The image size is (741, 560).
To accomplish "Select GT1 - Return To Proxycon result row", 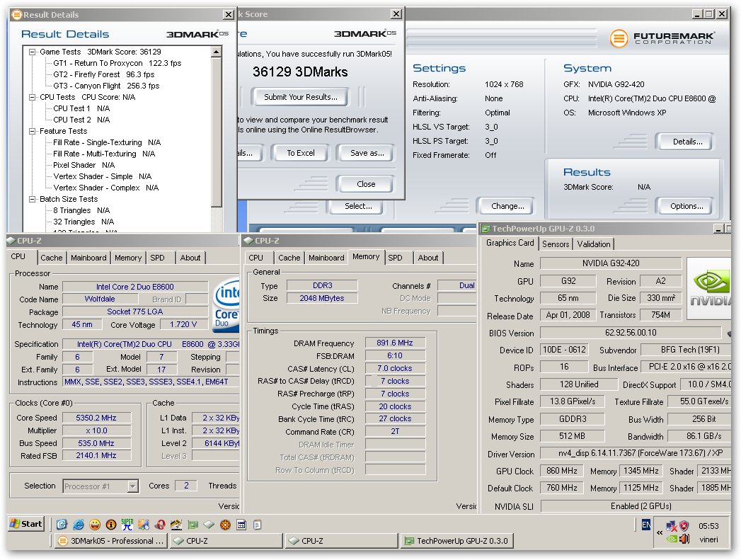I will [117, 63].
